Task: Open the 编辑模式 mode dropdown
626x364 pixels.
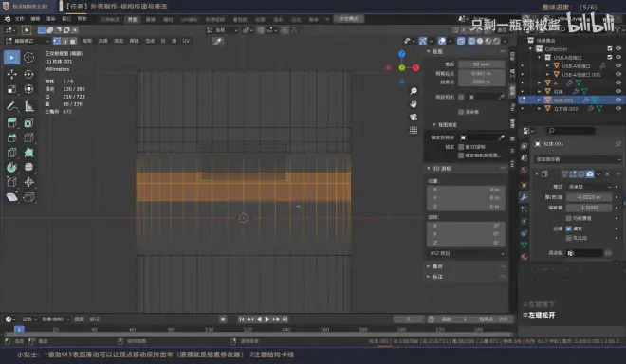Action: (x=28, y=41)
